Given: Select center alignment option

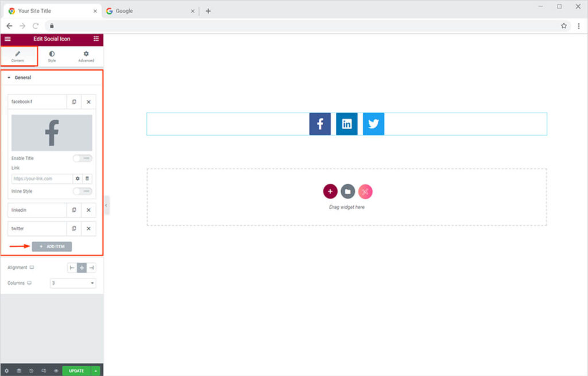Looking at the screenshot, I should [x=82, y=268].
